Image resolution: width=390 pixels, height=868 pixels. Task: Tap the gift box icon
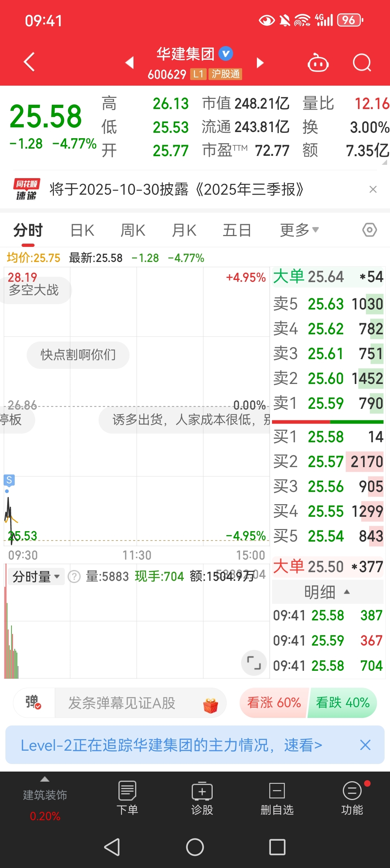[x=210, y=705]
